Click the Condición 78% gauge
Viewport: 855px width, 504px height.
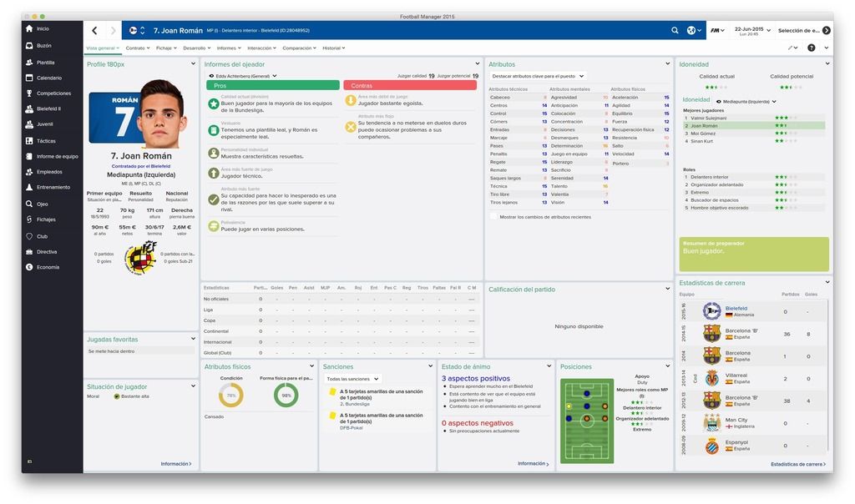(x=231, y=396)
